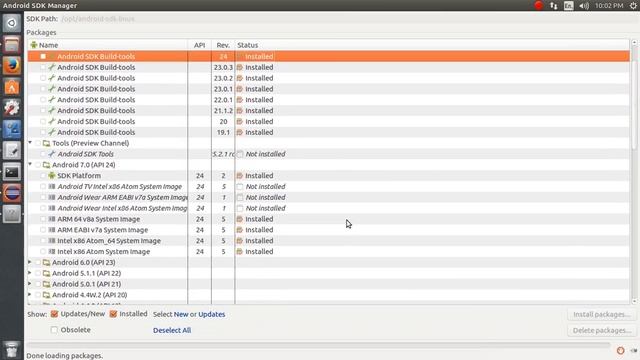Open the sound volume indicator
The height and width of the screenshot is (360, 640).
[x=584, y=6]
